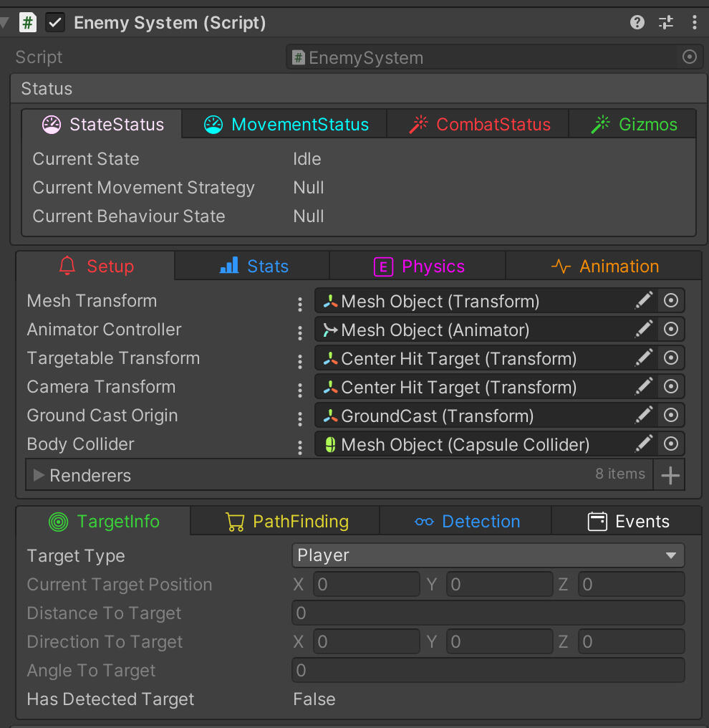The height and width of the screenshot is (728, 709).
Task: Select the Detection tab
Action: click(x=466, y=522)
